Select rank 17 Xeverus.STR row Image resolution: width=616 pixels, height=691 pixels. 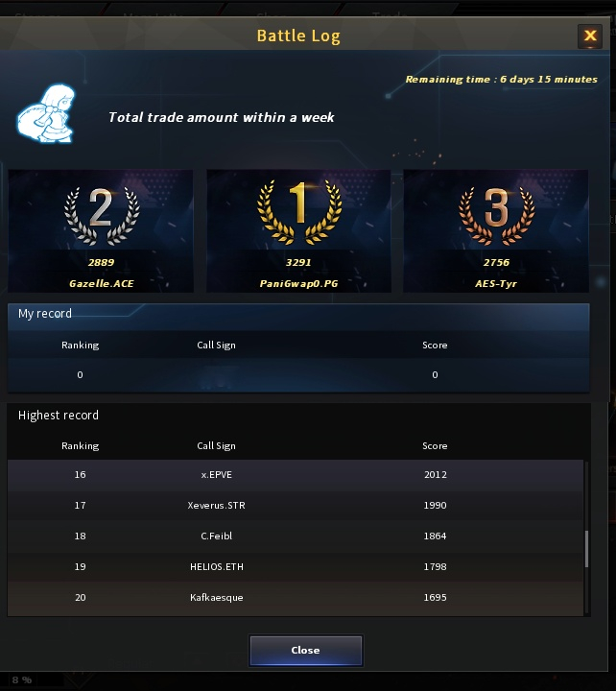(296, 506)
